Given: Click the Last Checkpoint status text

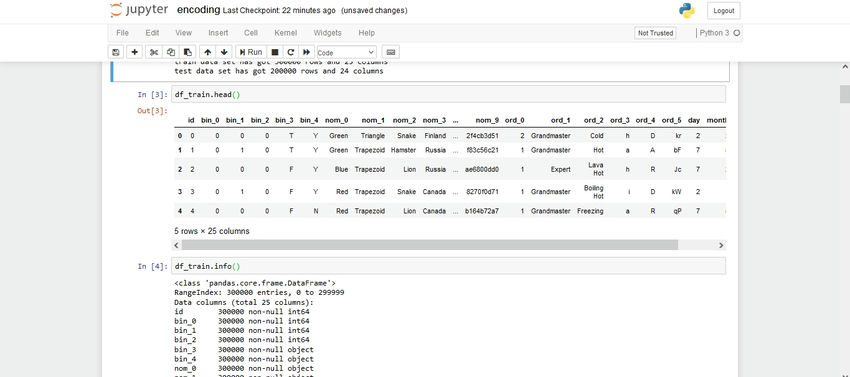Looking at the screenshot, I should click(278, 10).
